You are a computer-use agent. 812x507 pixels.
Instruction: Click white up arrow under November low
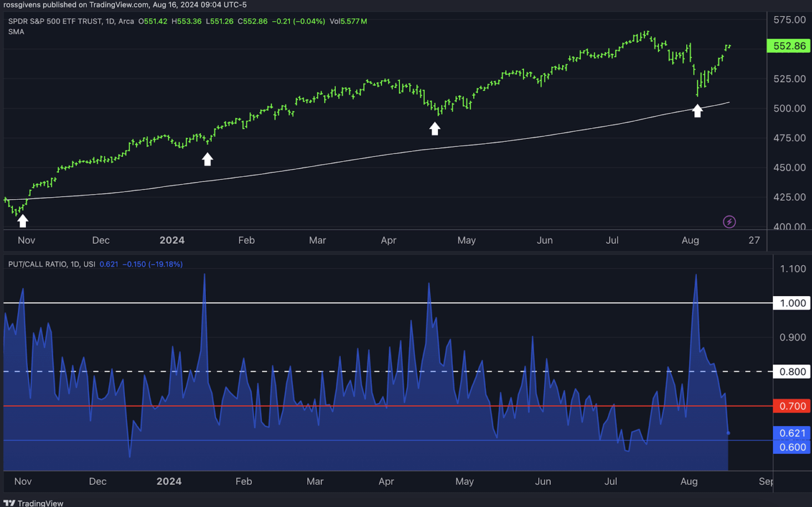(x=22, y=221)
